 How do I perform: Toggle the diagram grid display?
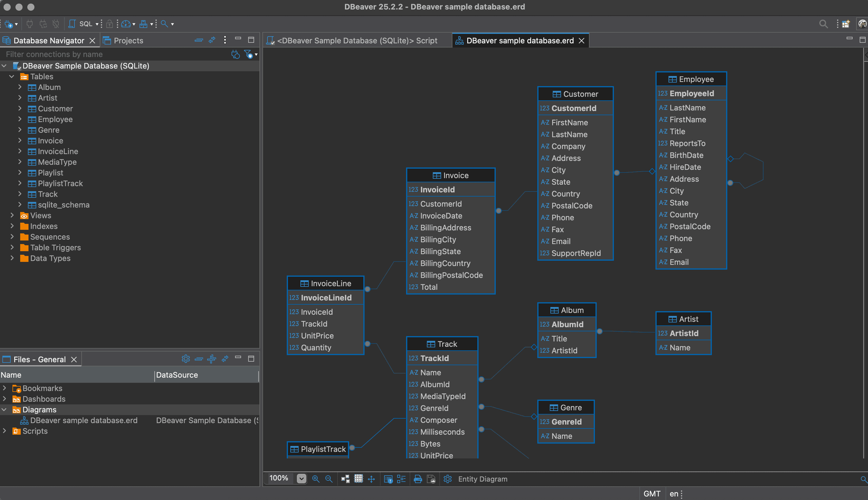click(358, 479)
